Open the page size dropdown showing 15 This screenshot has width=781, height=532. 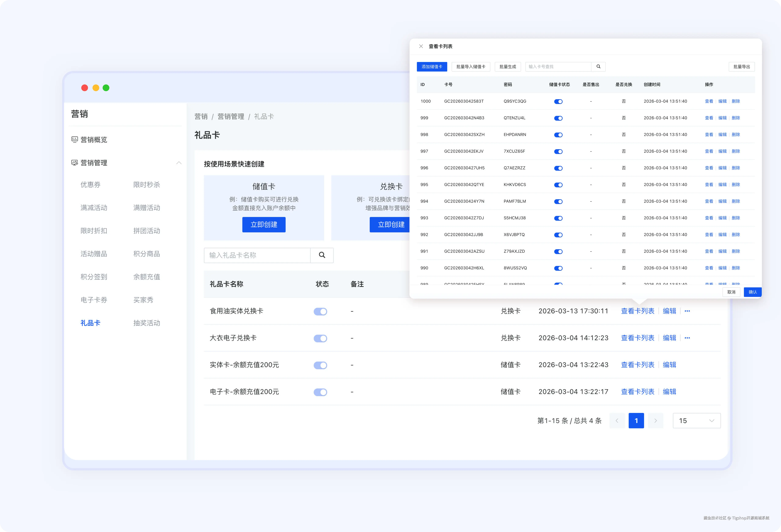pos(696,421)
